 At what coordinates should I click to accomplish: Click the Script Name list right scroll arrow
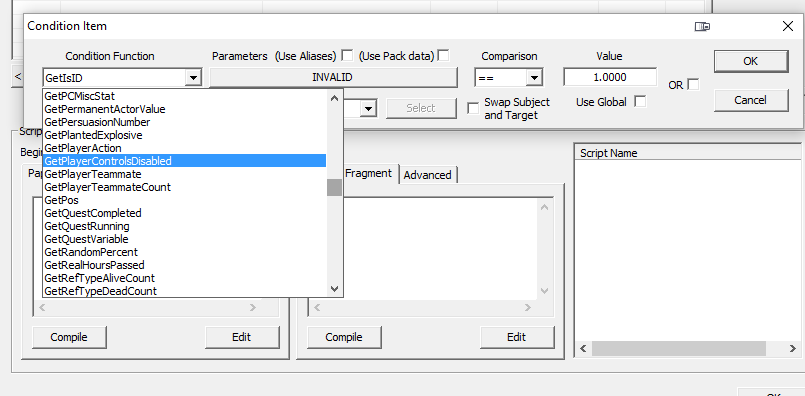coord(793,349)
